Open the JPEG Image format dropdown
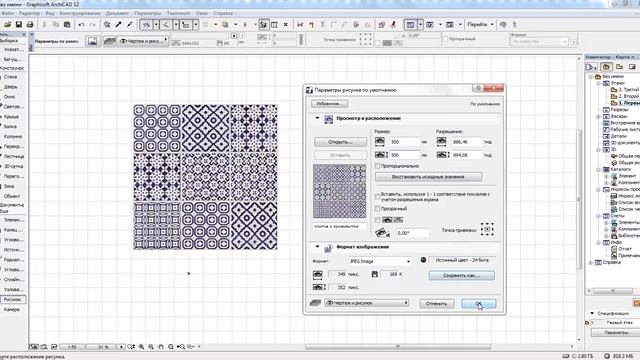The height and width of the screenshot is (360, 640). pyautogui.click(x=380, y=261)
